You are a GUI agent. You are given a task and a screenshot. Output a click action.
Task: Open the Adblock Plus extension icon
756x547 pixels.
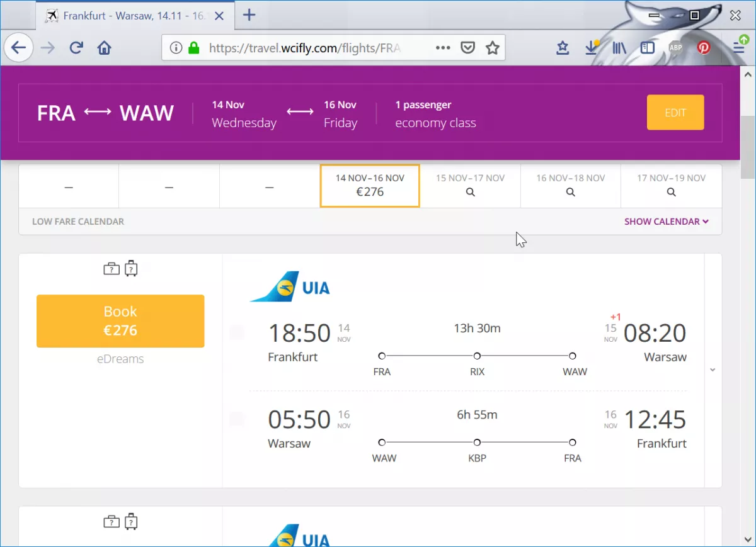(x=675, y=48)
